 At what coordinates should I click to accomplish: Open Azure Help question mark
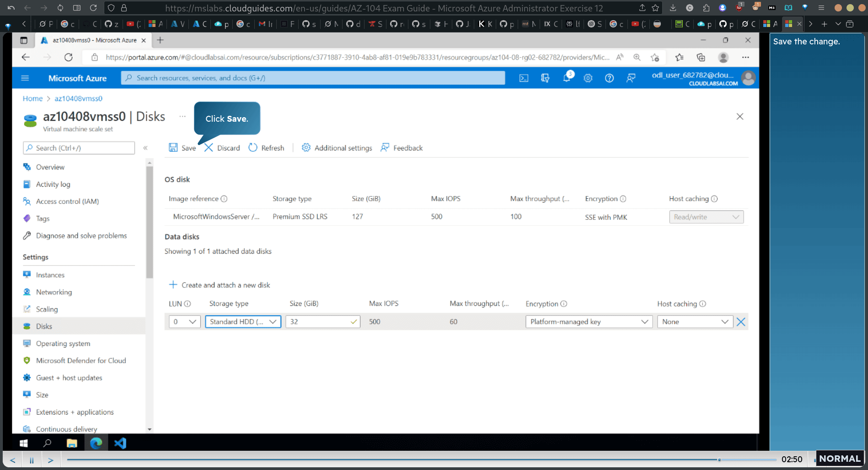(x=609, y=78)
